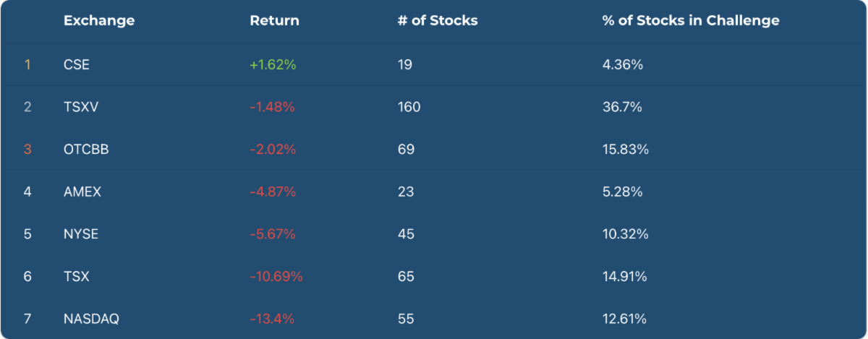Select rank number 3 for OTCBB
Viewport: 868px width, 339px height.
click(27, 150)
